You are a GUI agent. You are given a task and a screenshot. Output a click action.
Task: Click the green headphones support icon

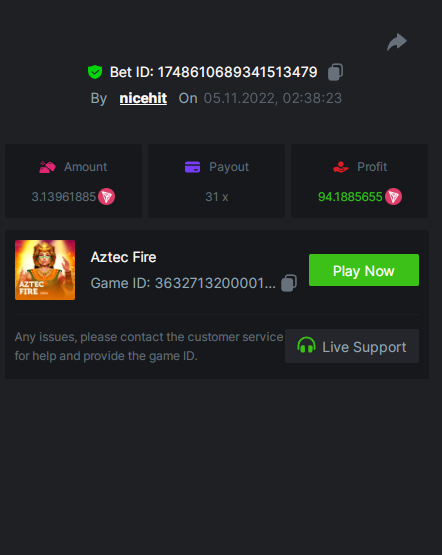(306, 345)
